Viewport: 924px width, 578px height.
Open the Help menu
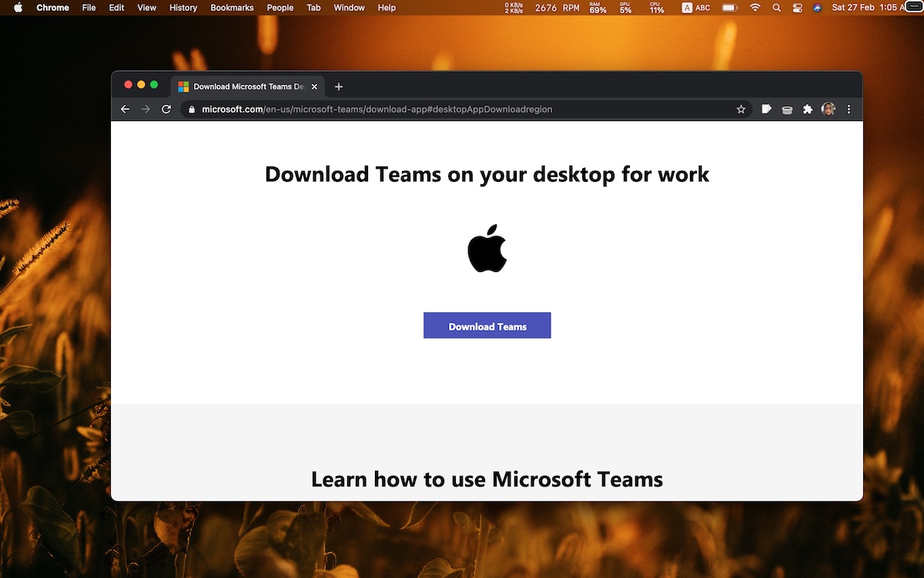tap(387, 8)
